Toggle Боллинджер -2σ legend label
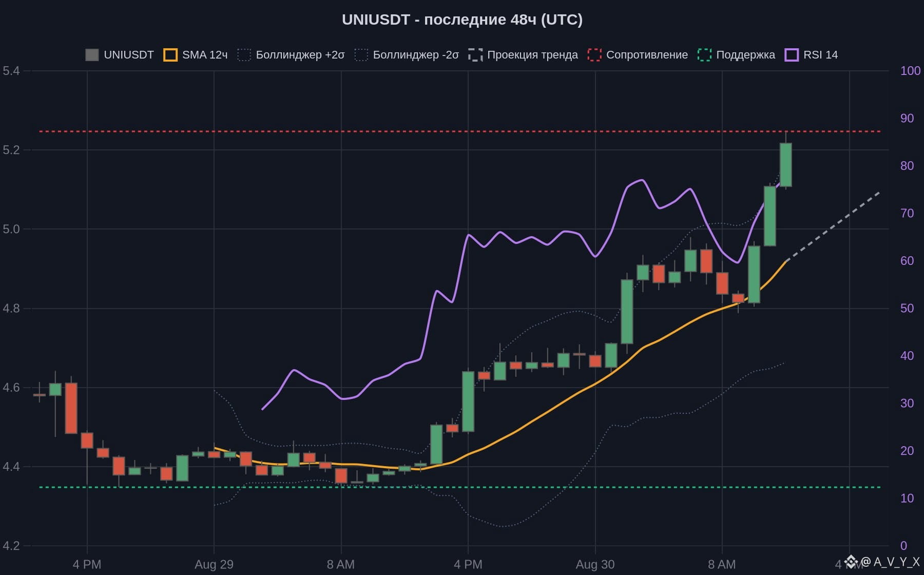 [x=416, y=55]
